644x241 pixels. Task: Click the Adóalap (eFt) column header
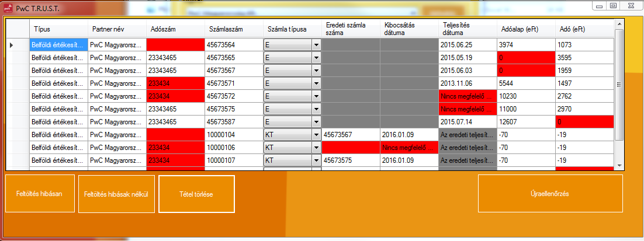click(x=526, y=29)
